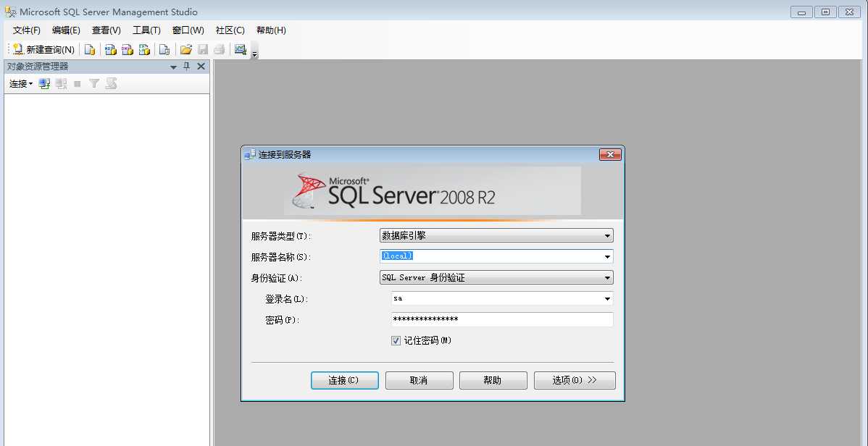Open the 工具(T) menu
Screen dimensions: 868x446
tap(146, 30)
